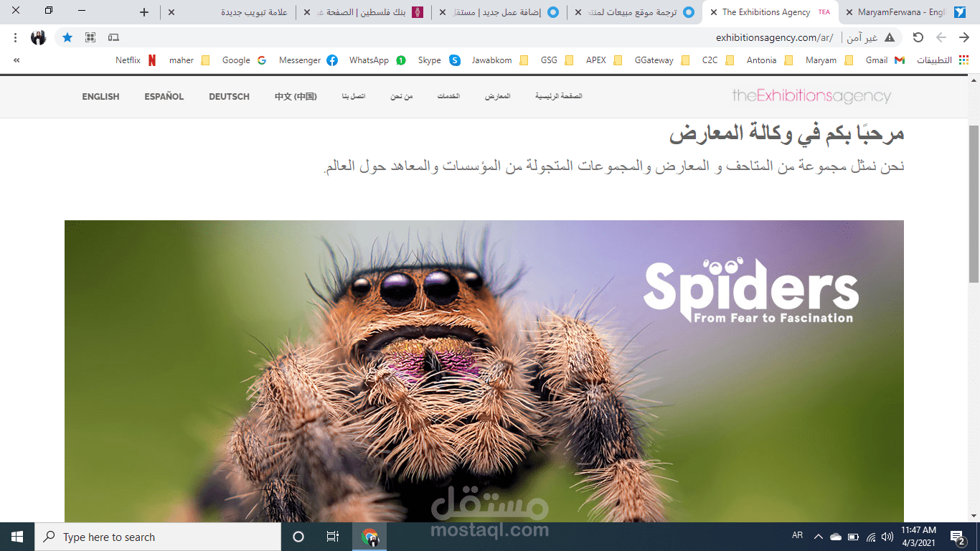Click the ESPAÑOL language link
The height and width of the screenshot is (551, 980).
point(164,96)
